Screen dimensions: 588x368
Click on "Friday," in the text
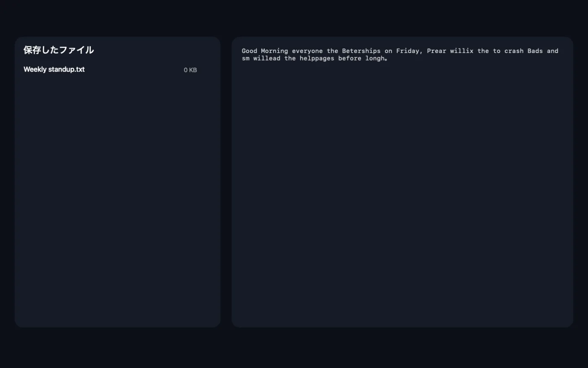tap(409, 51)
